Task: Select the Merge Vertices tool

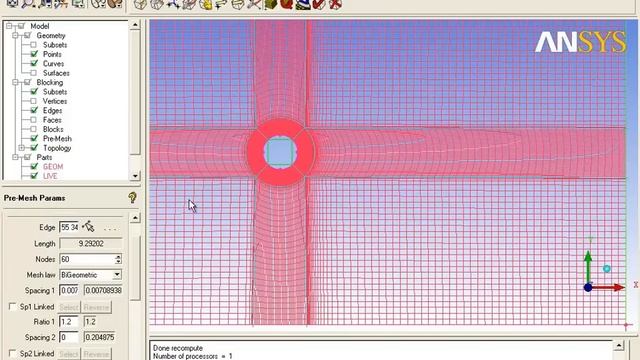Action: click(173, 4)
